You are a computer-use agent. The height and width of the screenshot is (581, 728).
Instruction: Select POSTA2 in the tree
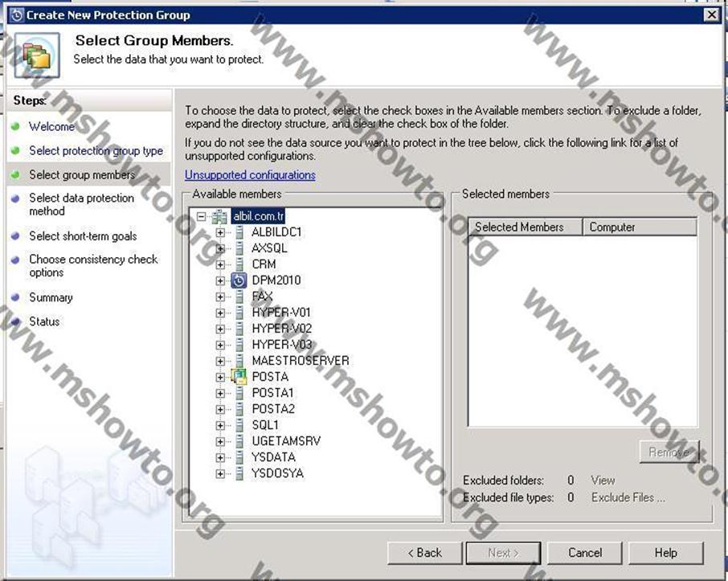pos(273,409)
